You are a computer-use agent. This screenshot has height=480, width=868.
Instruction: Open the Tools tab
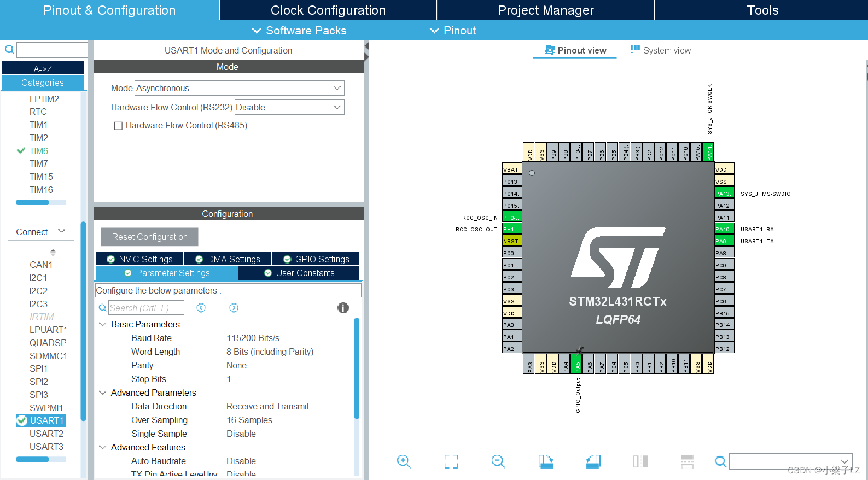click(762, 10)
